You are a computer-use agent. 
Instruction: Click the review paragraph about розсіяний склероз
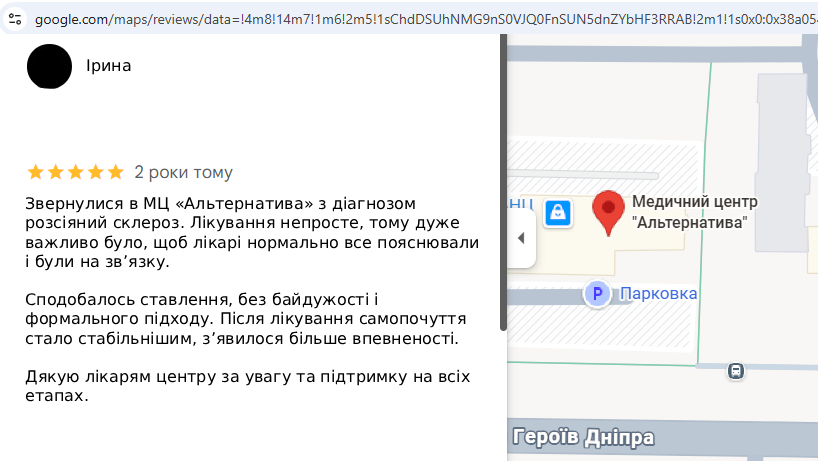[252, 233]
